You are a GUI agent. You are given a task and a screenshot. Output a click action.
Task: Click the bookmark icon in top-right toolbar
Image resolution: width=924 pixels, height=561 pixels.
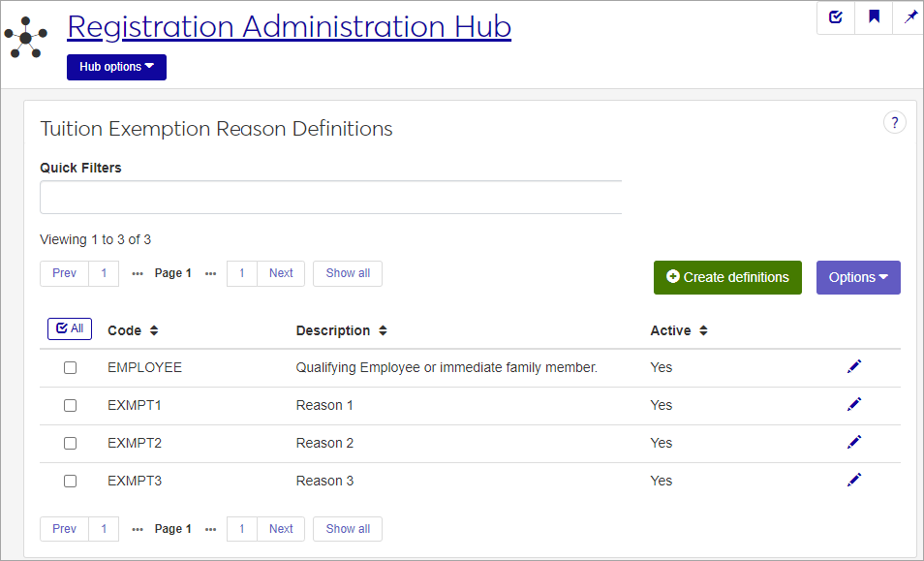(x=874, y=17)
